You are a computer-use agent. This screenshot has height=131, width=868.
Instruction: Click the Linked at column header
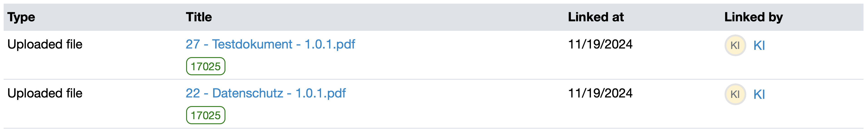[596, 17]
